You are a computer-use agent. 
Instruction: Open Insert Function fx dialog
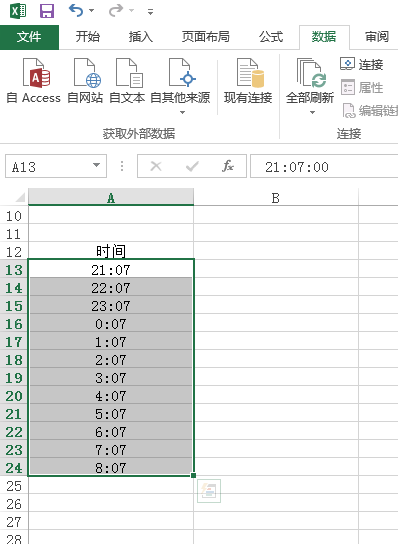[x=228, y=167]
